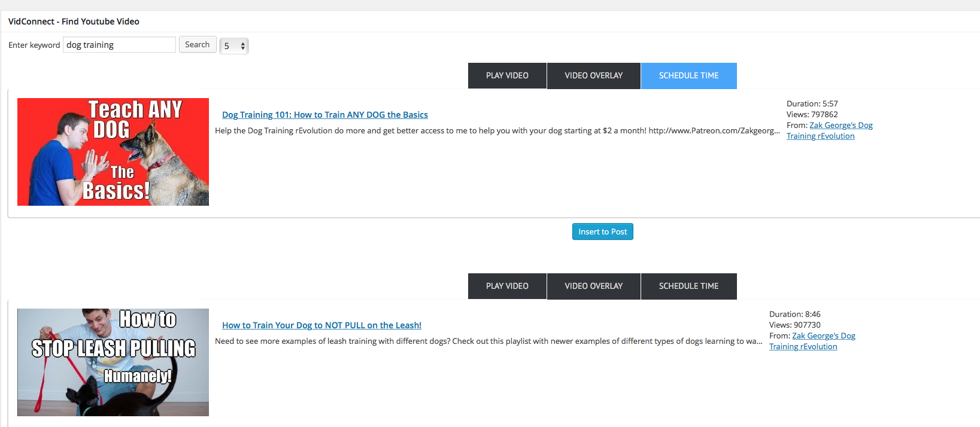The height and width of the screenshot is (427, 980).
Task: Click the 'Enter keyword' label
Action: pyautogui.click(x=34, y=45)
